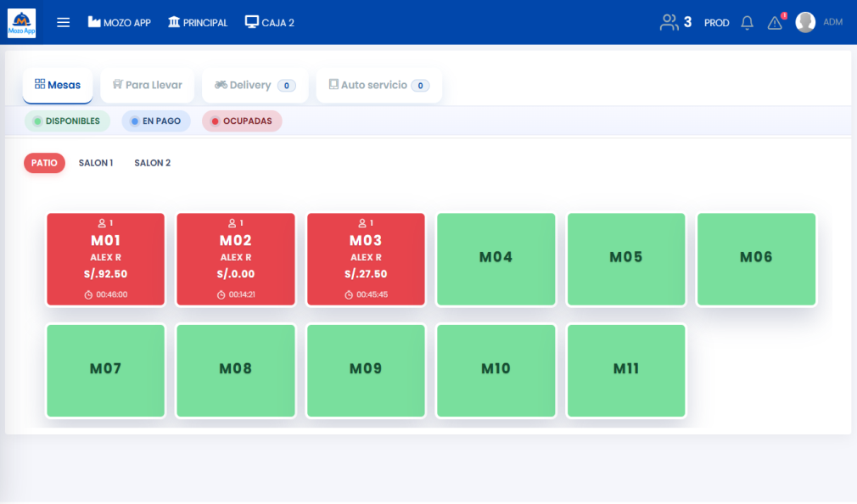Click the users icon showing 3 connected
The image size is (857, 504).
671,23
